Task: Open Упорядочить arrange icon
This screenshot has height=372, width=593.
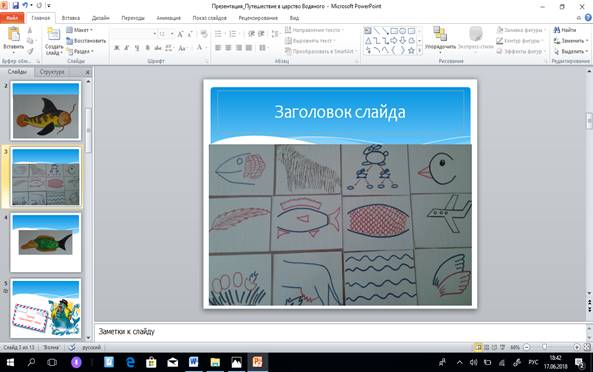Action: (x=440, y=33)
